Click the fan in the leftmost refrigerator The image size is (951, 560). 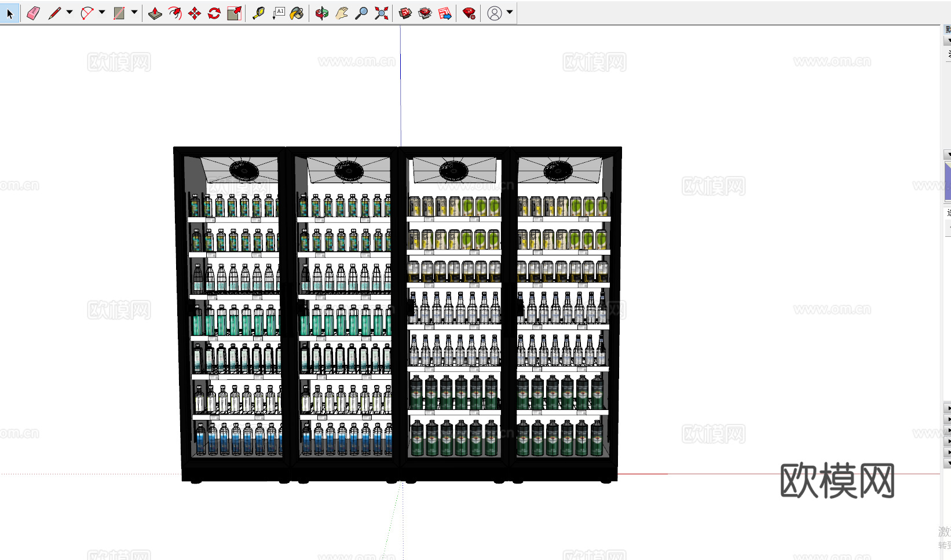pyautogui.click(x=244, y=170)
